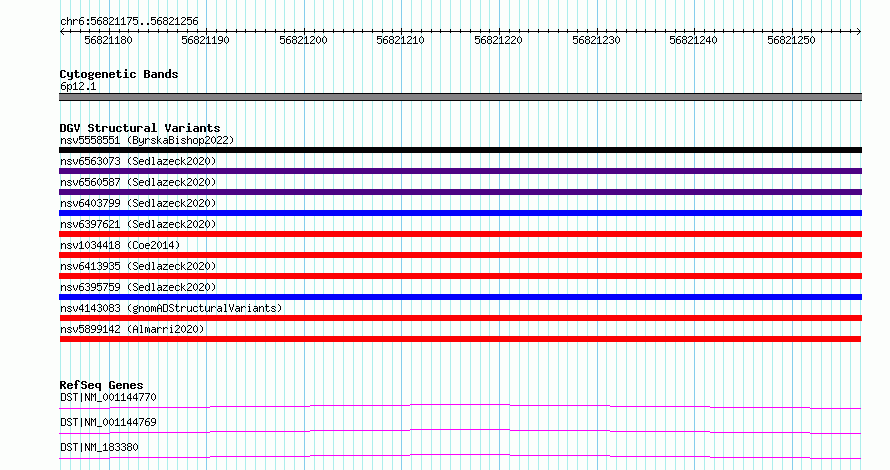Click the black bar of nsv5558551
This screenshot has width=890, height=470.
(460, 150)
